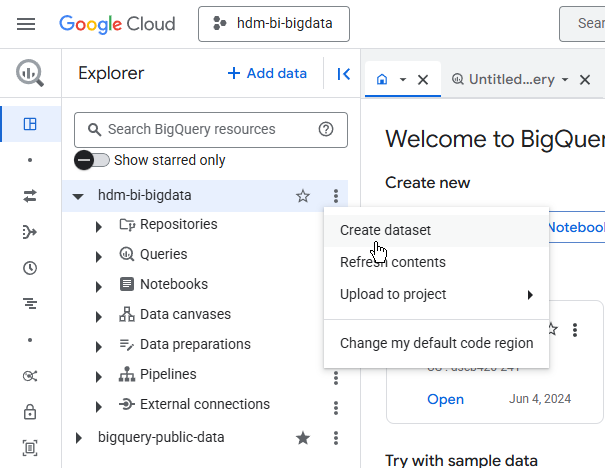The image size is (605, 468).
Task: Open the main hamburger navigation menu
Action: [26, 24]
